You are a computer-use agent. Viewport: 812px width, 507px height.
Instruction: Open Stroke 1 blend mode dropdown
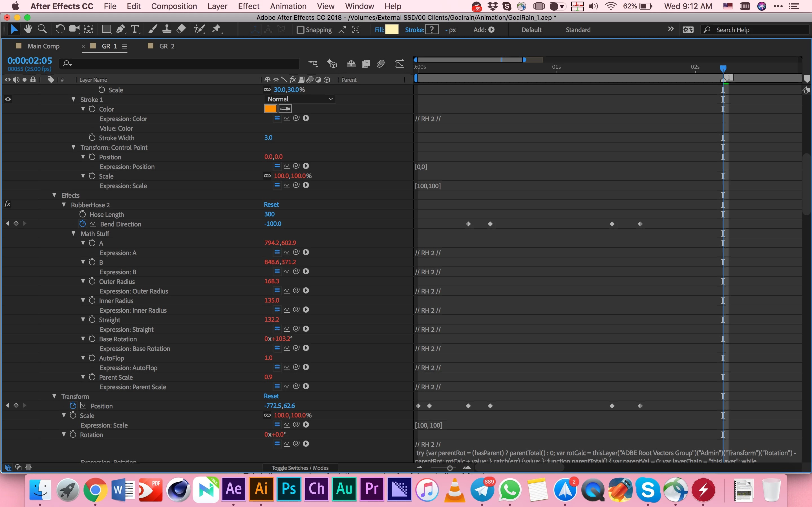point(300,99)
